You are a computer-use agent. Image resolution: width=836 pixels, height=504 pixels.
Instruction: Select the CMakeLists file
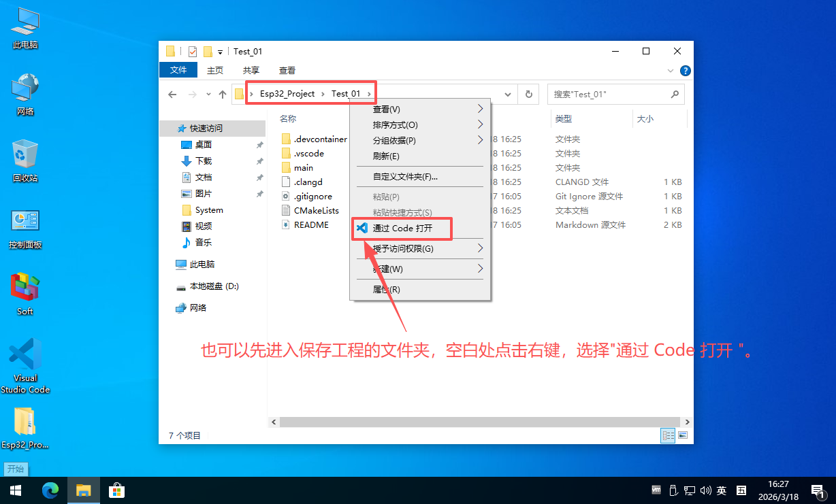pyautogui.click(x=310, y=211)
